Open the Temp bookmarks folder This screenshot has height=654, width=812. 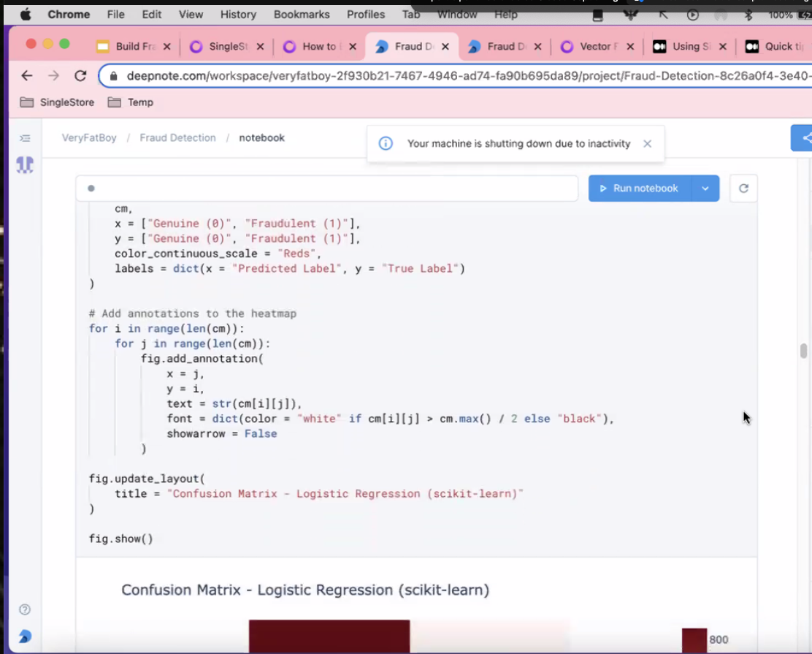[x=131, y=102]
